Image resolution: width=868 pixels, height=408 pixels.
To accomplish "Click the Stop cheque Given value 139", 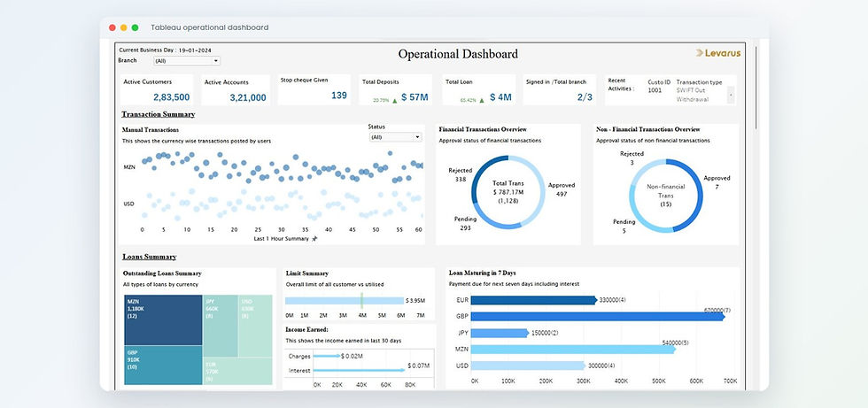I will point(339,95).
